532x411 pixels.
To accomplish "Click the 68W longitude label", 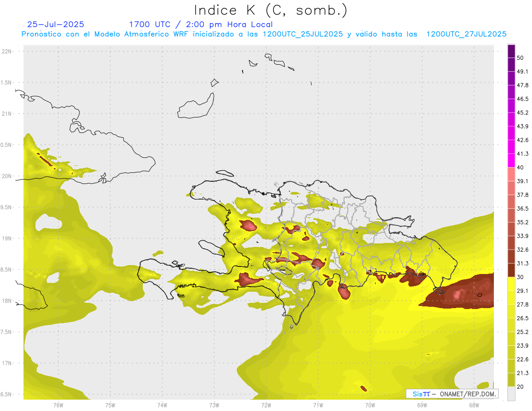I will click(x=474, y=405).
